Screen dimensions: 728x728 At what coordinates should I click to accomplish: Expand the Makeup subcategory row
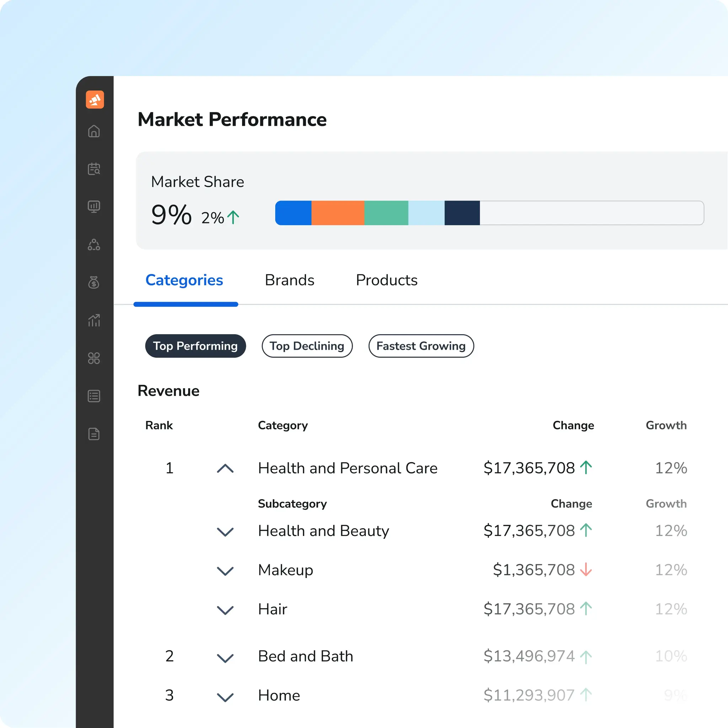pyautogui.click(x=225, y=571)
